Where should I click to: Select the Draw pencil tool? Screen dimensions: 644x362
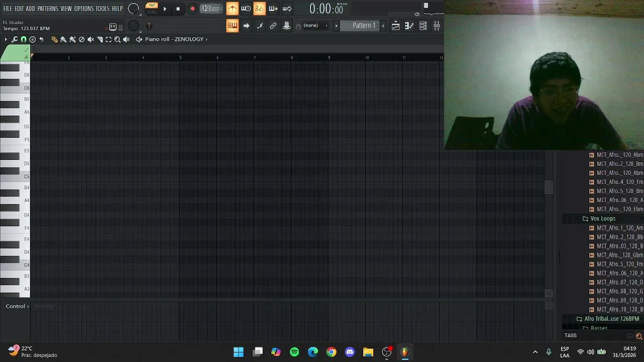click(x=54, y=39)
